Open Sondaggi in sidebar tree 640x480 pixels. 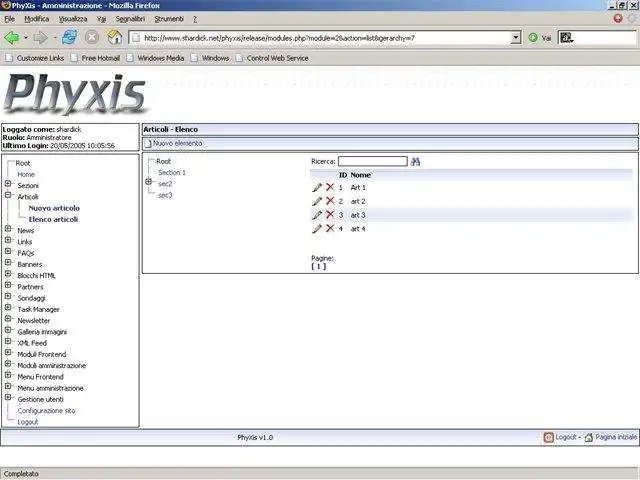[31, 298]
